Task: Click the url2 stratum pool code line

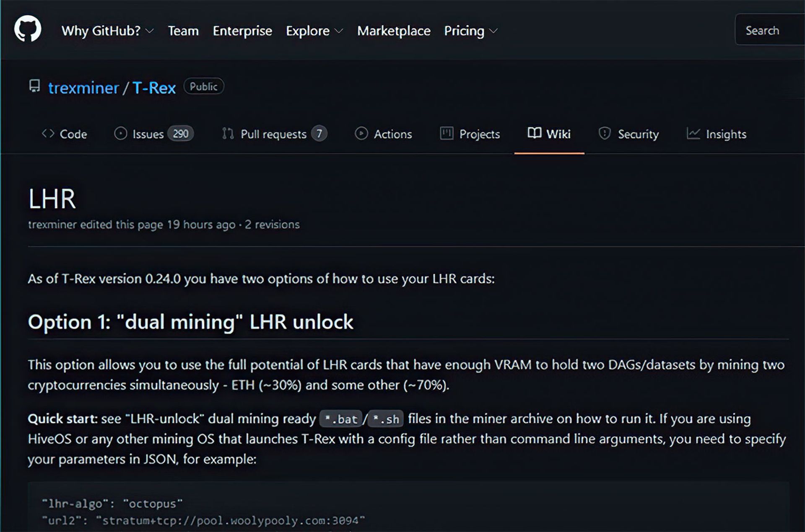Action: pos(203,521)
